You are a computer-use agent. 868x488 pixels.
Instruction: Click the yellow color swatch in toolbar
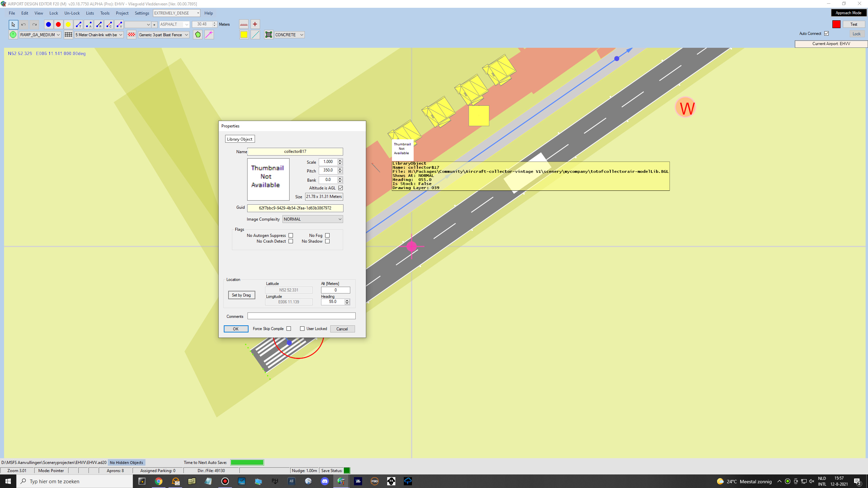(x=244, y=35)
